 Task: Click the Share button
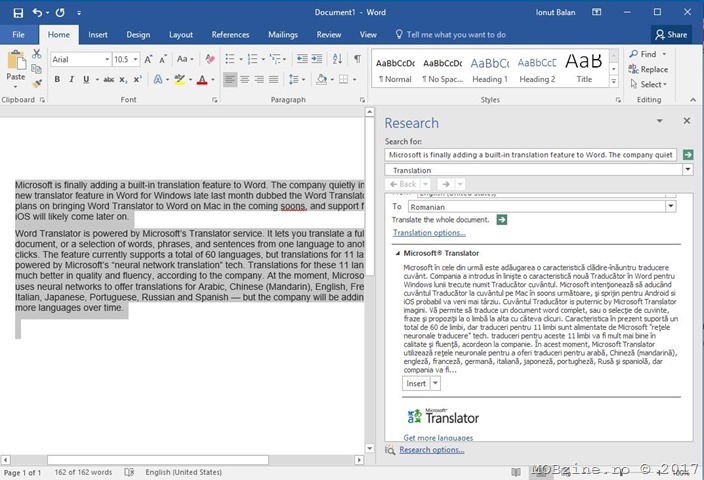coord(671,35)
